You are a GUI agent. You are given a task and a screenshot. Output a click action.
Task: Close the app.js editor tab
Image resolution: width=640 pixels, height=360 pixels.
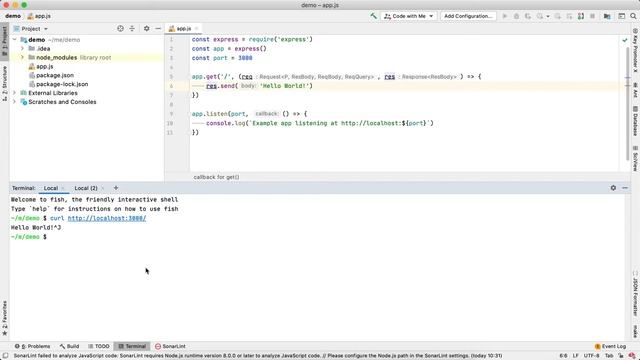tap(196, 29)
